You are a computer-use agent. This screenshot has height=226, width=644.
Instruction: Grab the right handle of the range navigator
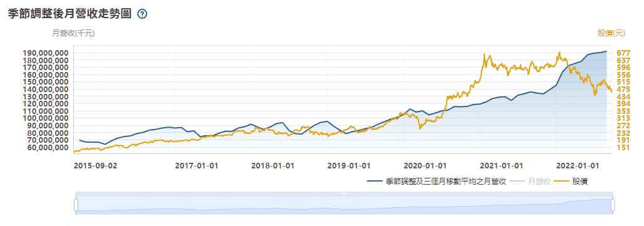[x=613, y=205]
